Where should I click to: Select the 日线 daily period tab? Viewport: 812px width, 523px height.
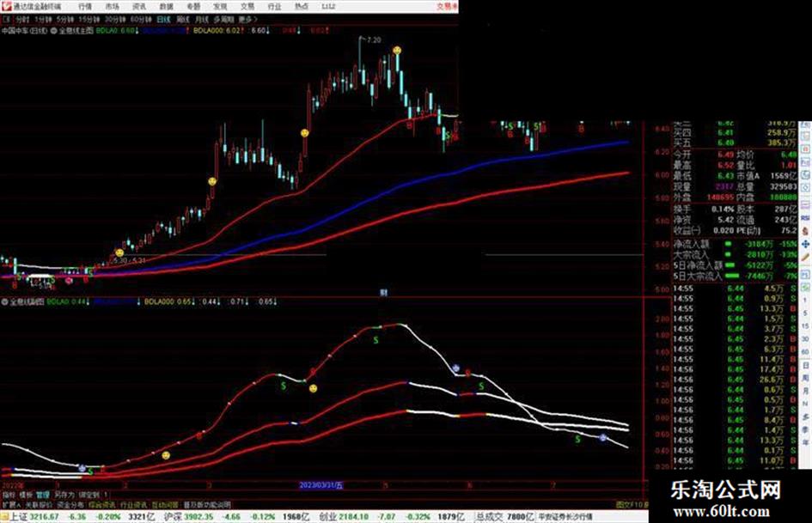pyautogui.click(x=163, y=20)
